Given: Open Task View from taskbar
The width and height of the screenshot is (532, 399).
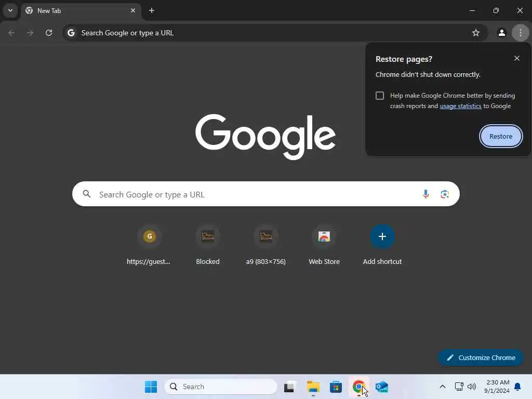Looking at the screenshot, I should [x=289, y=387].
